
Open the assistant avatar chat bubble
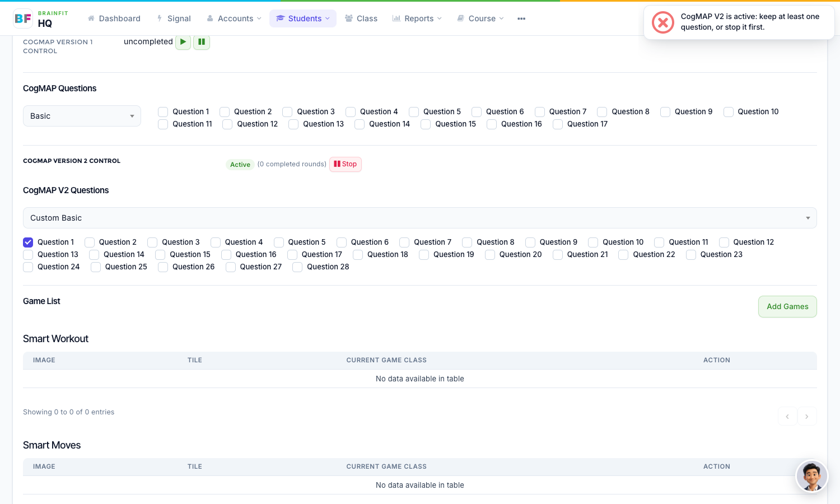pos(812,477)
